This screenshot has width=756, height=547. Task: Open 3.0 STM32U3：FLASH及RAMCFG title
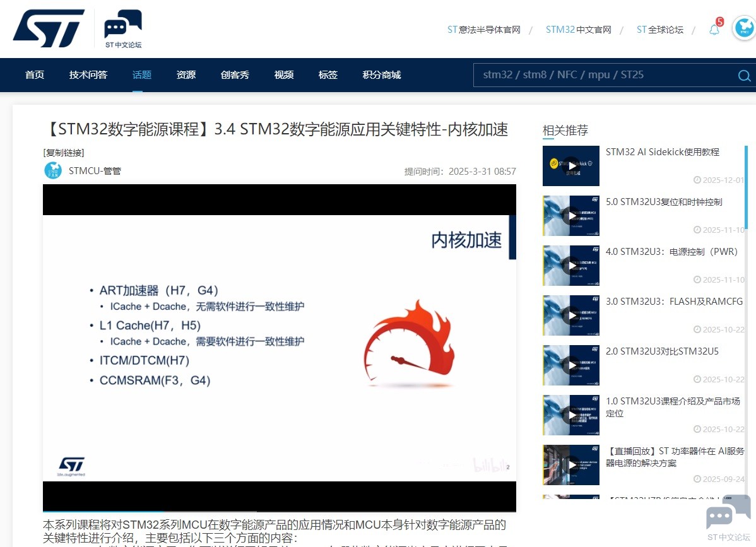point(674,301)
